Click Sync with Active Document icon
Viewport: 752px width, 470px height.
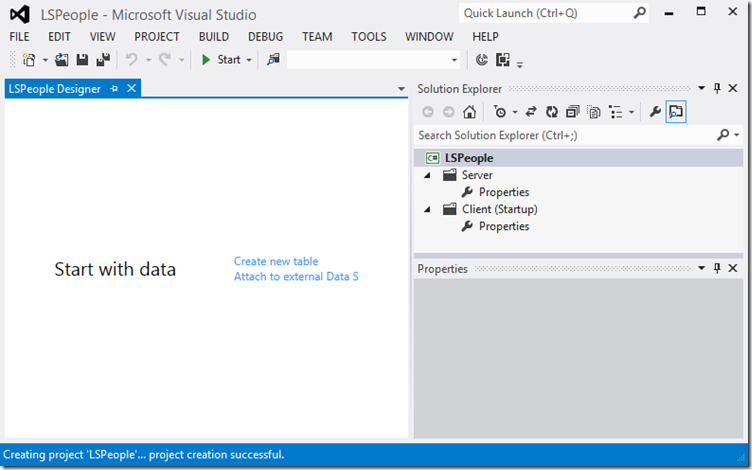(530, 112)
